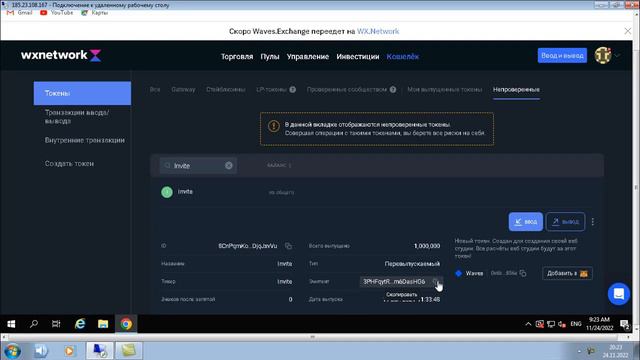Select the Непроверенные tab
Screen dimensions: 640x360
point(516,89)
